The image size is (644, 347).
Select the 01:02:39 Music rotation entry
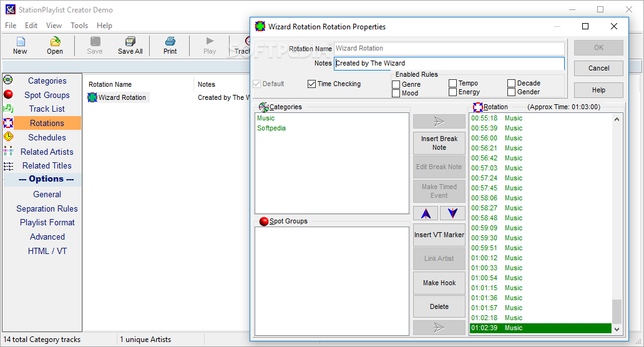[x=540, y=328]
